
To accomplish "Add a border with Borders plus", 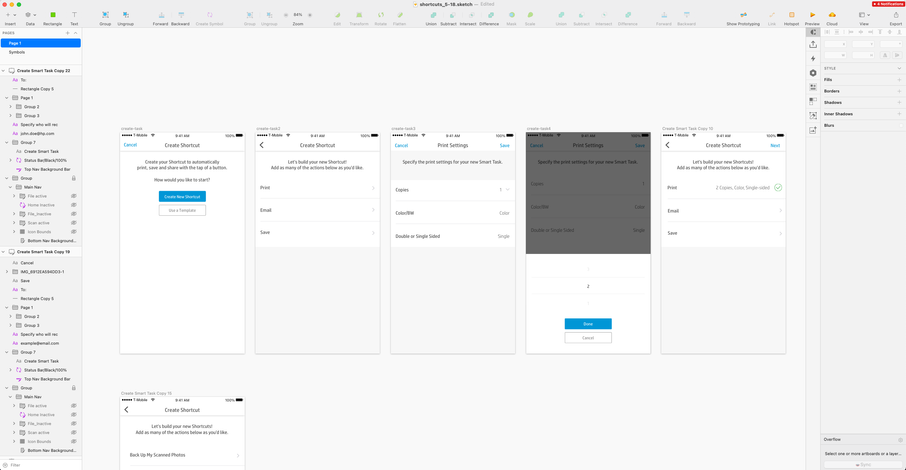I will 899,91.
